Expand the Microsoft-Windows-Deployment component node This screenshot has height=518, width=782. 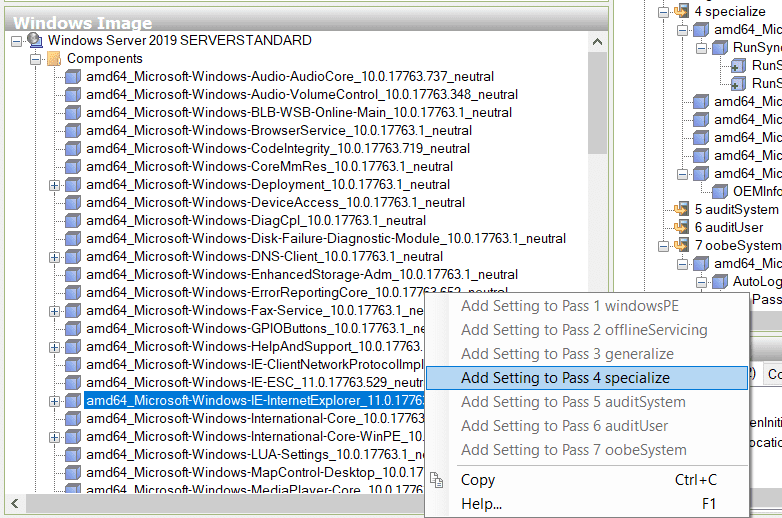54,185
